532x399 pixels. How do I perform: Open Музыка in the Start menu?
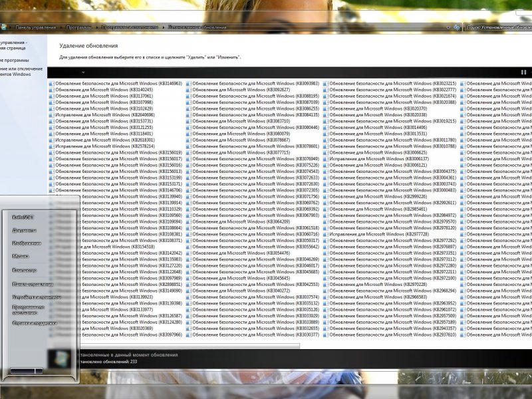point(21,257)
